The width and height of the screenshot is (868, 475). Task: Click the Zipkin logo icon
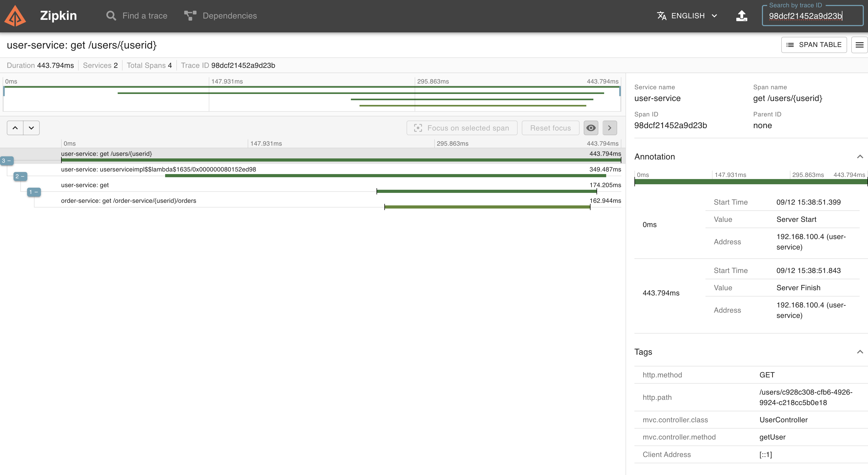[x=15, y=16]
